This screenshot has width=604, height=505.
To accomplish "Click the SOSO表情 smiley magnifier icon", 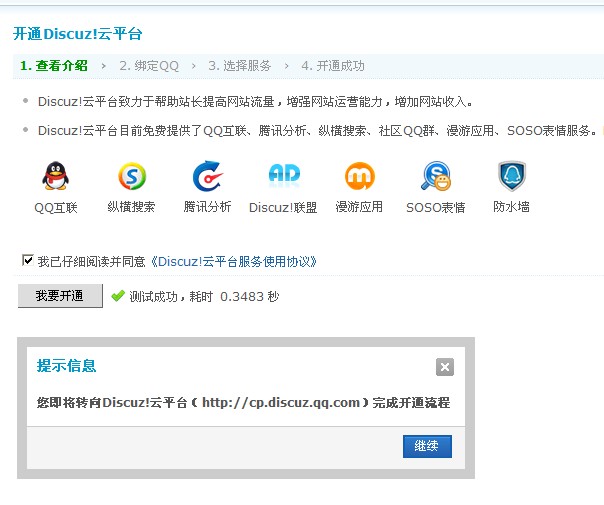I will 436,176.
